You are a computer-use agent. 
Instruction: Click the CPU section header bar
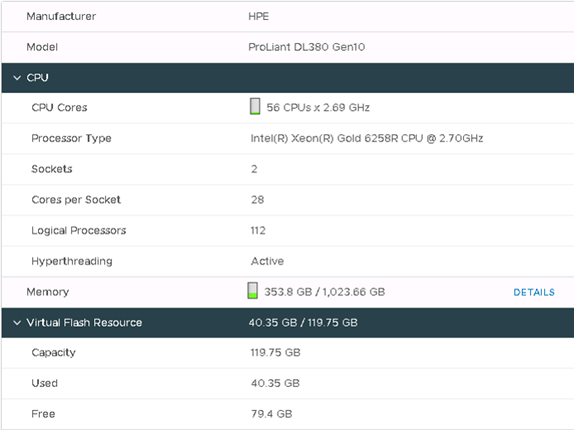pyautogui.click(x=288, y=78)
